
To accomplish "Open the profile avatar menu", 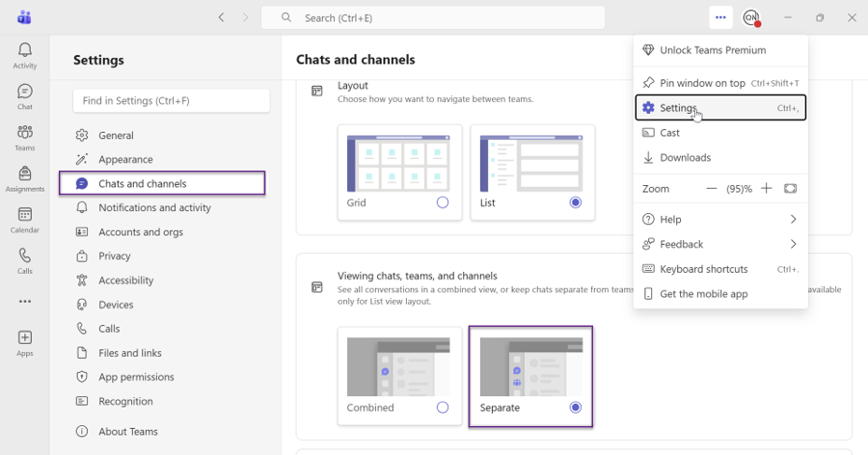I will click(x=751, y=17).
